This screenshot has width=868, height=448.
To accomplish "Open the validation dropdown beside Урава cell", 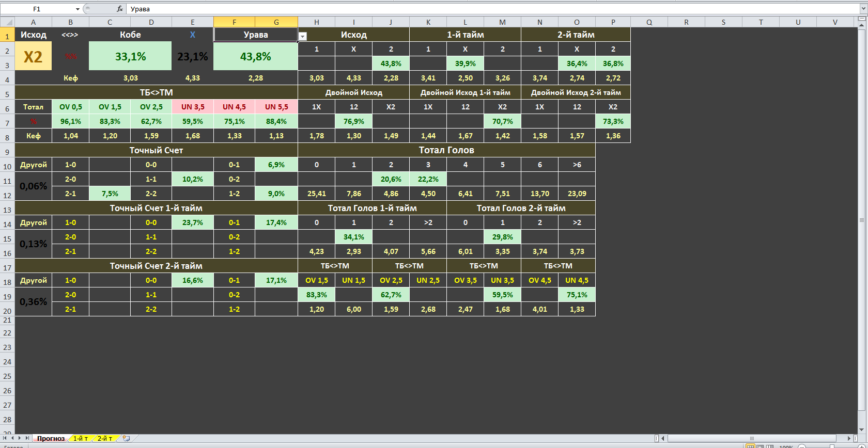I will (x=303, y=37).
